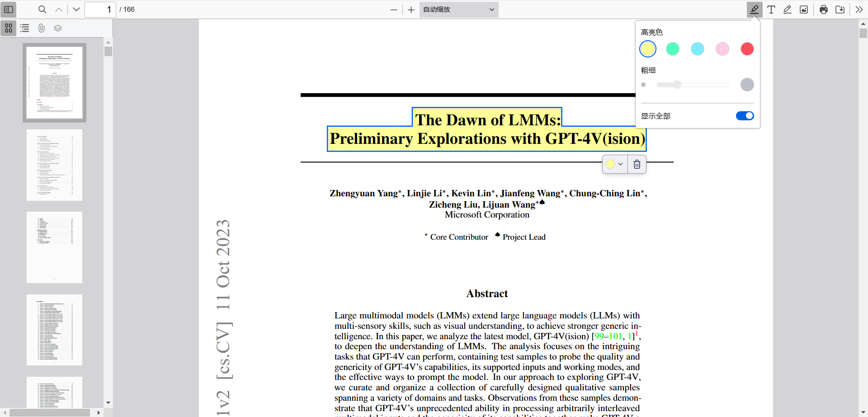Viewport: 868px width, 417px height.
Task: Show document outline in sidebar
Action: 25,28
